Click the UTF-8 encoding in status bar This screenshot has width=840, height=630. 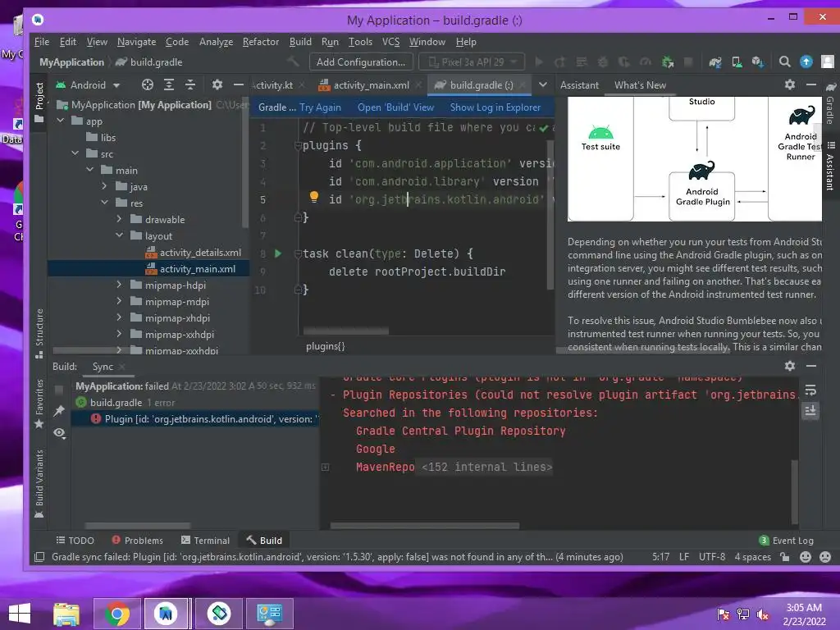(712, 557)
